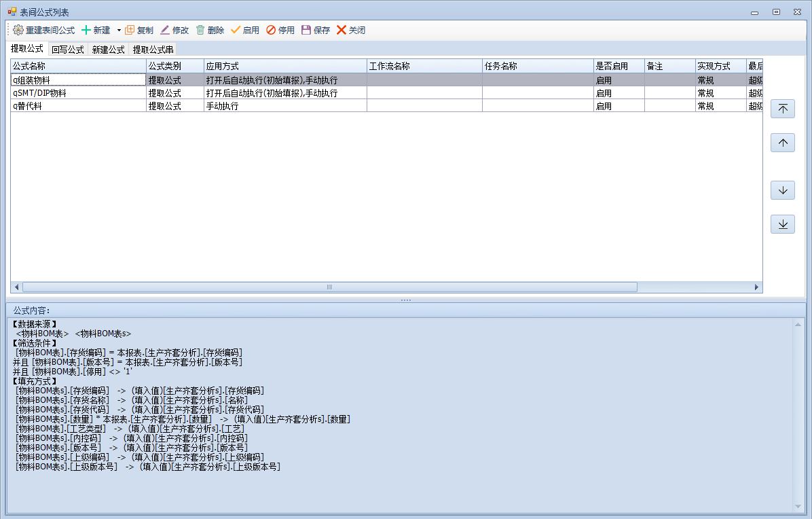
Task: Click the 是否启用 column header
Action: (x=619, y=67)
